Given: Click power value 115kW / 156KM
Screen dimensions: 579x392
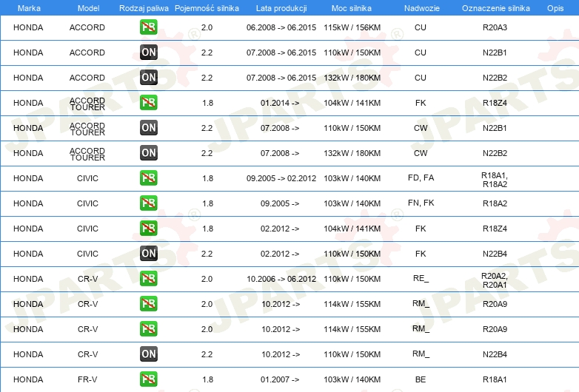Looking at the screenshot, I should click(352, 27).
